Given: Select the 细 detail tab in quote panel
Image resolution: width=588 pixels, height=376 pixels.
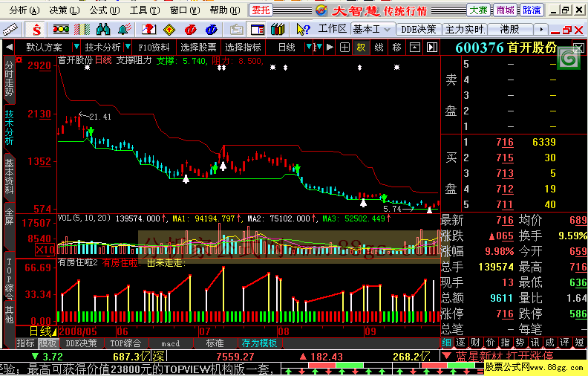Looking at the screenshot, I should pos(446,343).
